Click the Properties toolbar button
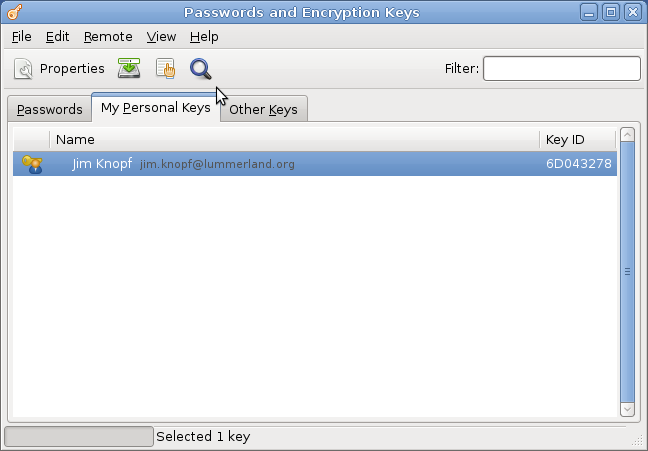Screen dimensions: 648x451 point(60,69)
